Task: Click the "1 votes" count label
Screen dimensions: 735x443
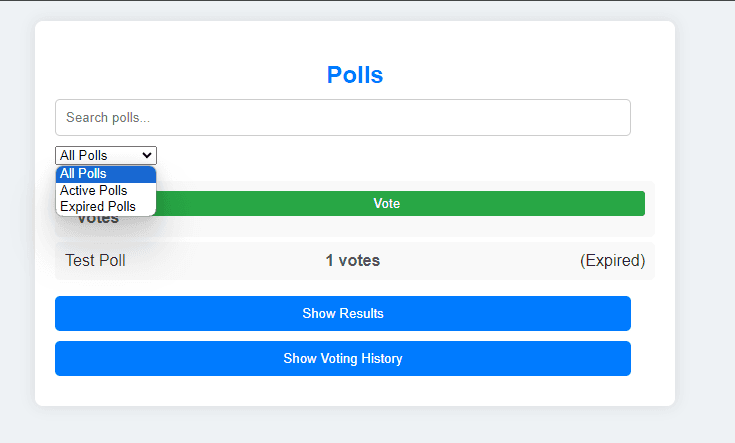Action: coord(352,261)
